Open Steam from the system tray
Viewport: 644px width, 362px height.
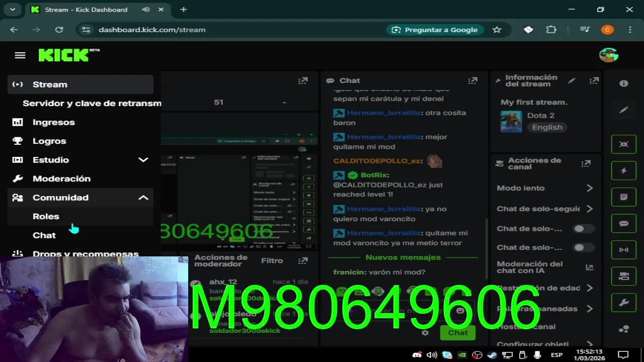coord(492,355)
